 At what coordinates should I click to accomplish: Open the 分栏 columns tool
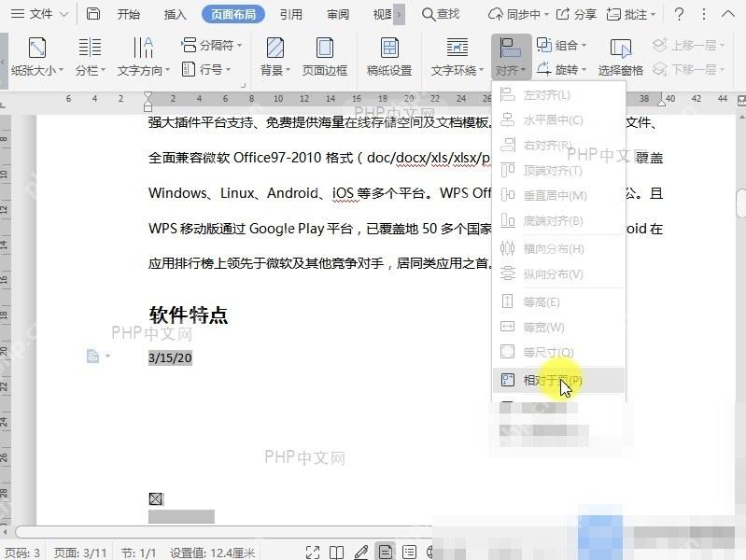(x=90, y=57)
